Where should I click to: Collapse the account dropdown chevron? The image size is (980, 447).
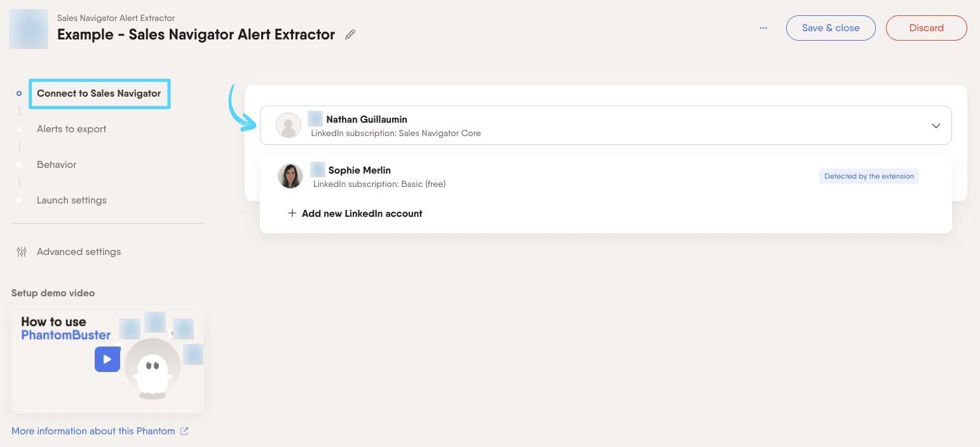pos(936,126)
